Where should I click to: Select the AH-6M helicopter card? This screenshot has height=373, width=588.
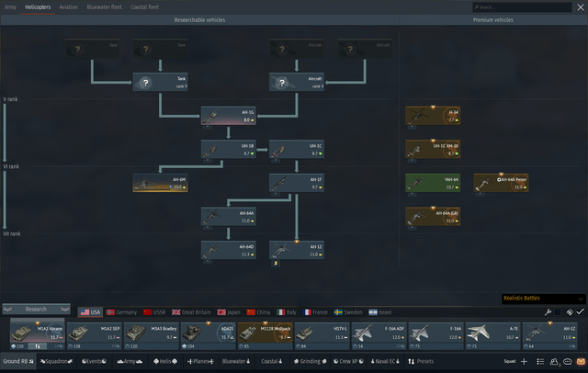point(161,182)
